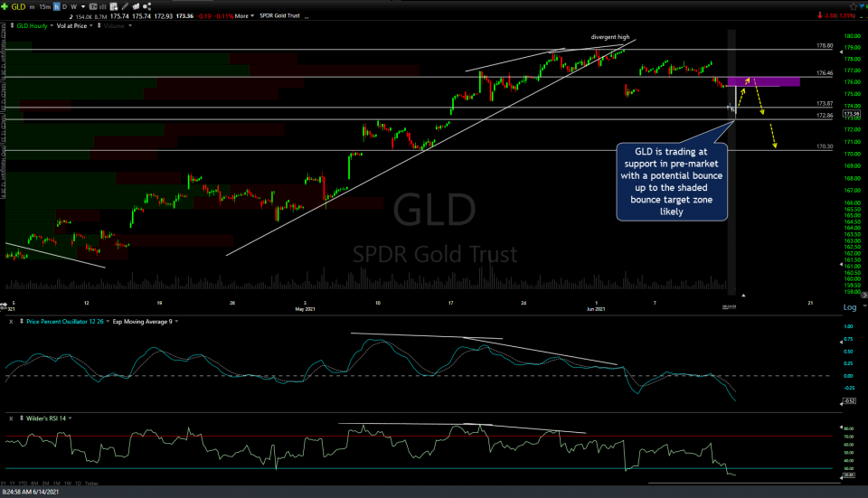Click the -0.52 oscillator value label

pyautogui.click(x=850, y=400)
